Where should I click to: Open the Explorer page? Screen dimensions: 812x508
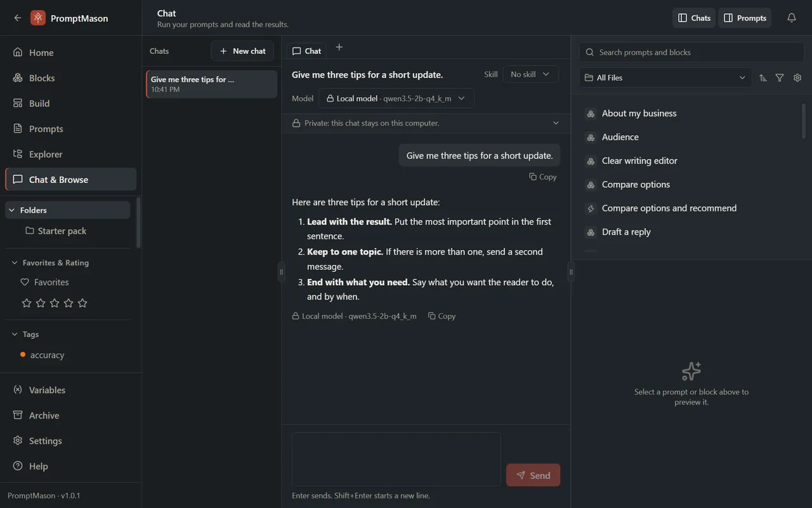[70, 154]
